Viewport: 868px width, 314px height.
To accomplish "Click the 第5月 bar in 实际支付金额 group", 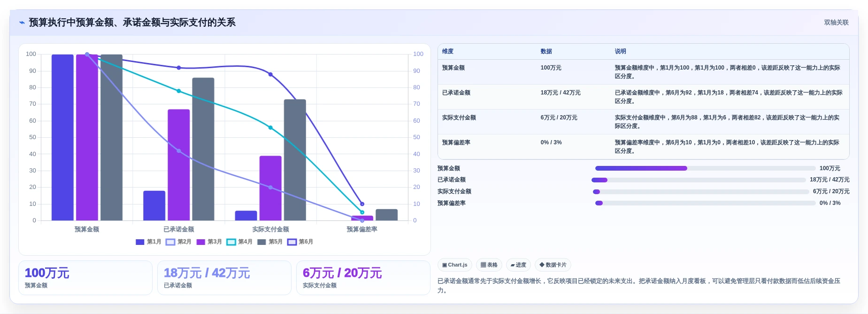I will pos(295,160).
